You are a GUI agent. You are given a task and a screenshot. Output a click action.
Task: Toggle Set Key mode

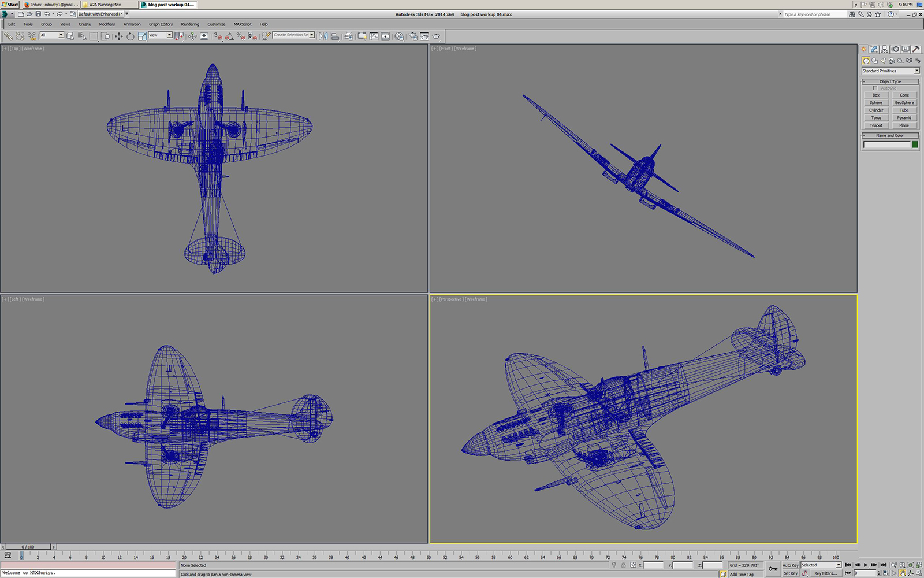(789, 573)
